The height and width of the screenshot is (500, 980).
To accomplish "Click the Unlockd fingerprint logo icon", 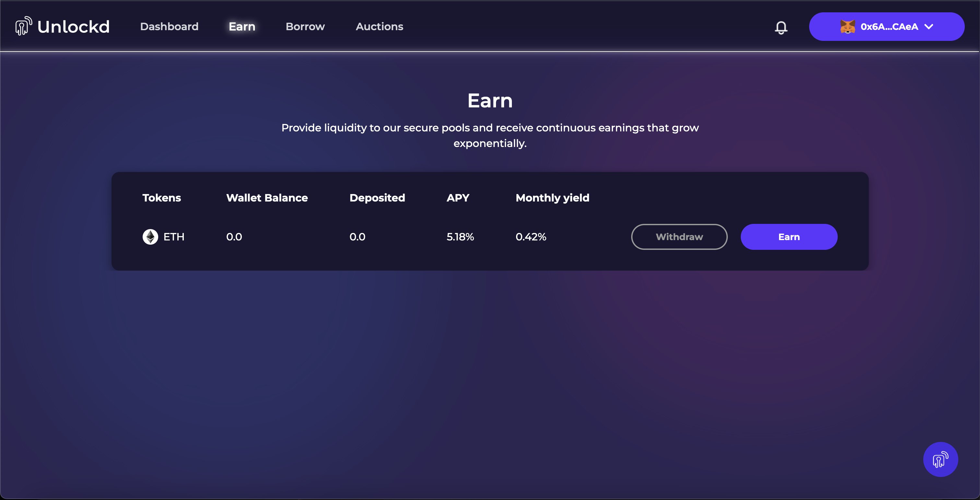I will (23, 26).
